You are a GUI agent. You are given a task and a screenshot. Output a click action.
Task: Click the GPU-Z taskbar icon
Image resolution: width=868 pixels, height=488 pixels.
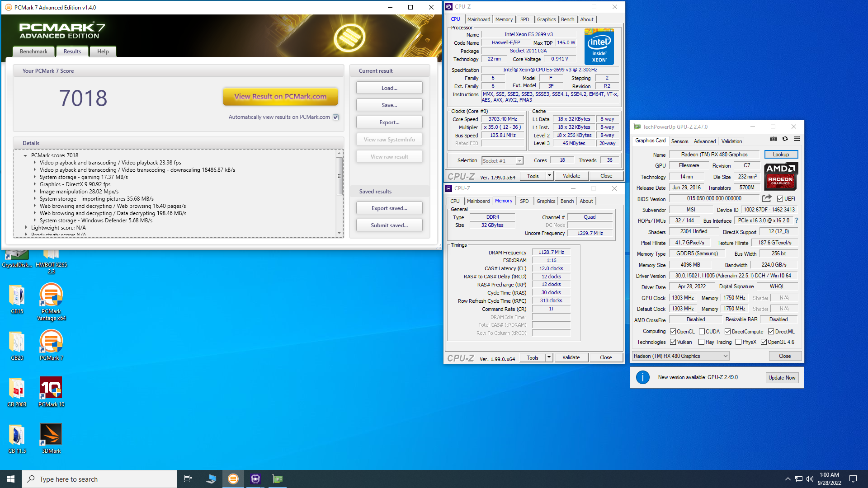[278, 479]
